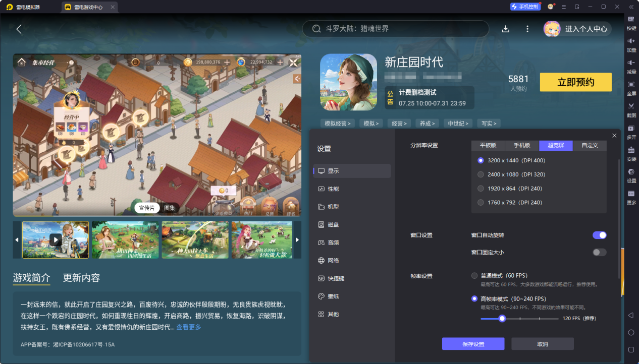Switch to 更新内容 tab
The image size is (639, 364).
[81, 278]
